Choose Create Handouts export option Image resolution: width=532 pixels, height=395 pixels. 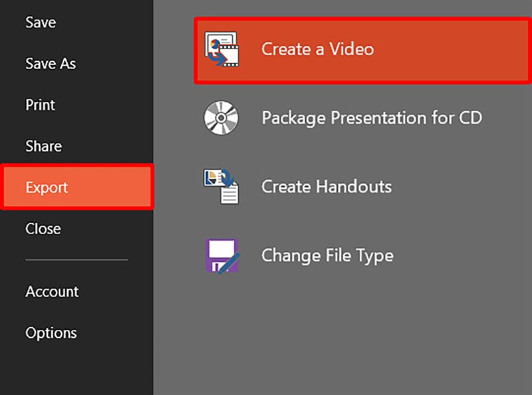(325, 186)
